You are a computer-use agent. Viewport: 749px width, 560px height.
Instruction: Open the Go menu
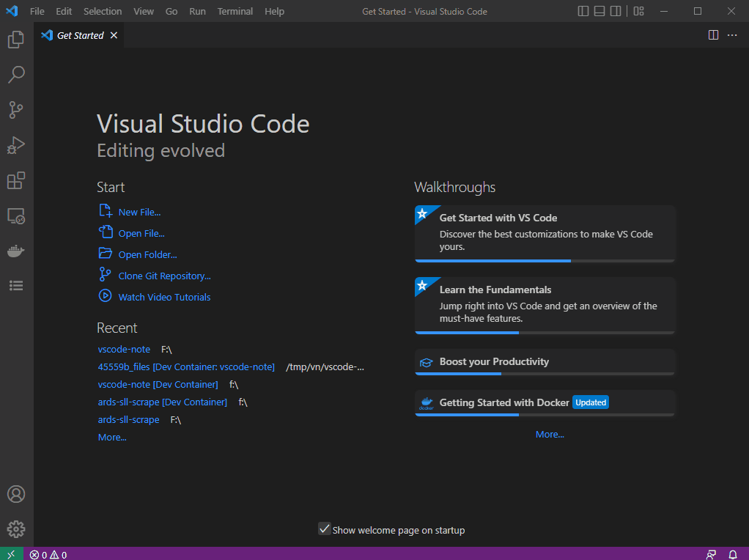[x=171, y=11]
